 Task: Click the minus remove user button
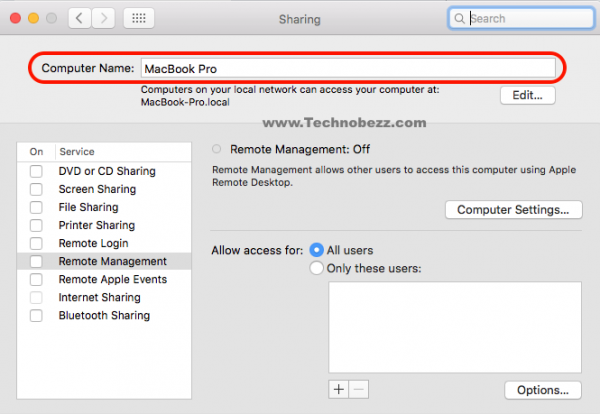pyautogui.click(x=359, y=390)
